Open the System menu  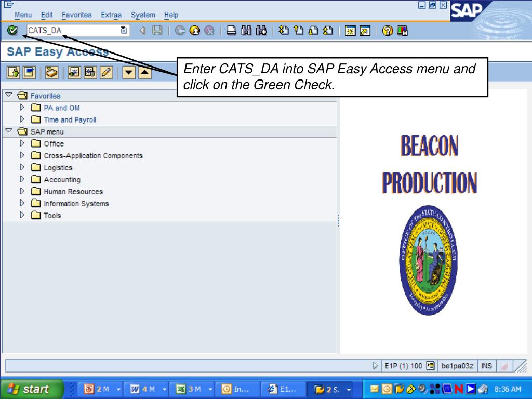pos(143,15)
